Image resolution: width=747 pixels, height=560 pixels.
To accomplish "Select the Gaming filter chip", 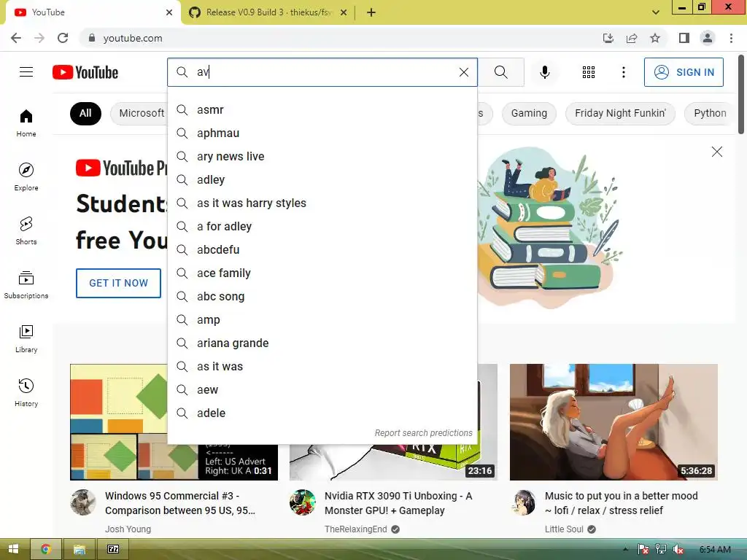I will (x=529, y=113).
